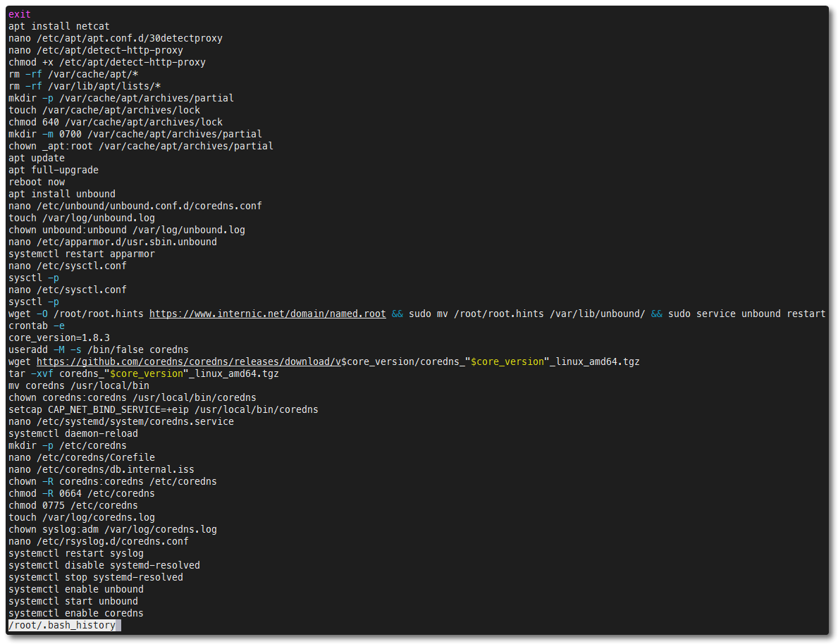Click the 'systemctl daemon-reload' line
The image size is (838, 644).
coord(73,433)
